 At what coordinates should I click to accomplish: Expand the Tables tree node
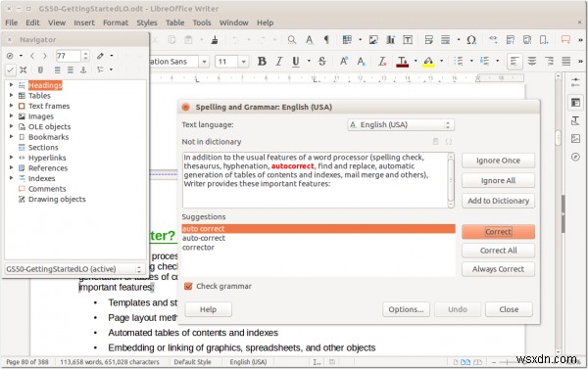tap(11, 96)
